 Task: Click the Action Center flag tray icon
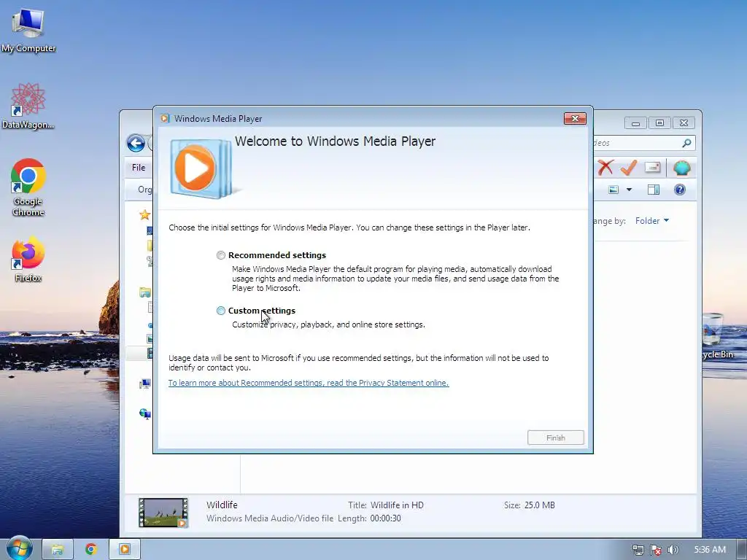656,550
